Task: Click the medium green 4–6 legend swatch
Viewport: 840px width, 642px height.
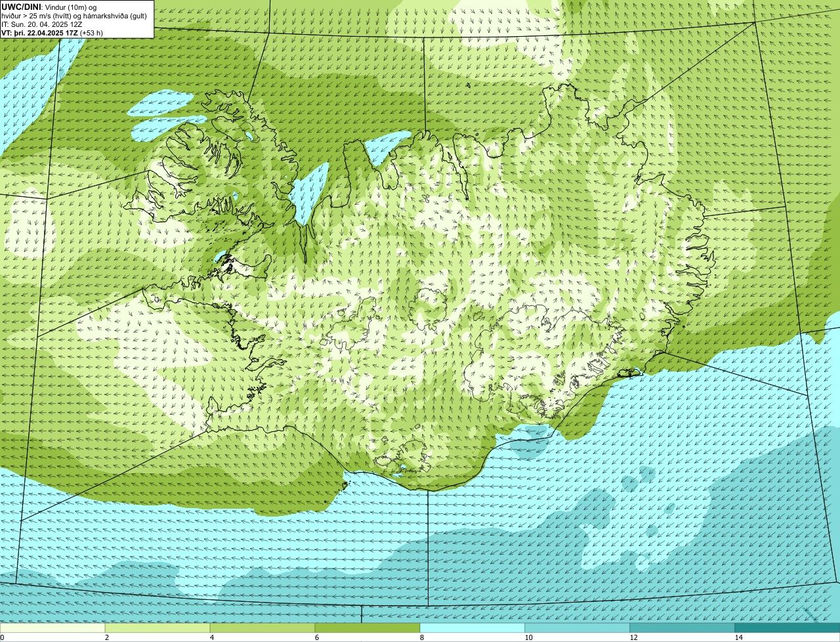Action: [262, 628]
